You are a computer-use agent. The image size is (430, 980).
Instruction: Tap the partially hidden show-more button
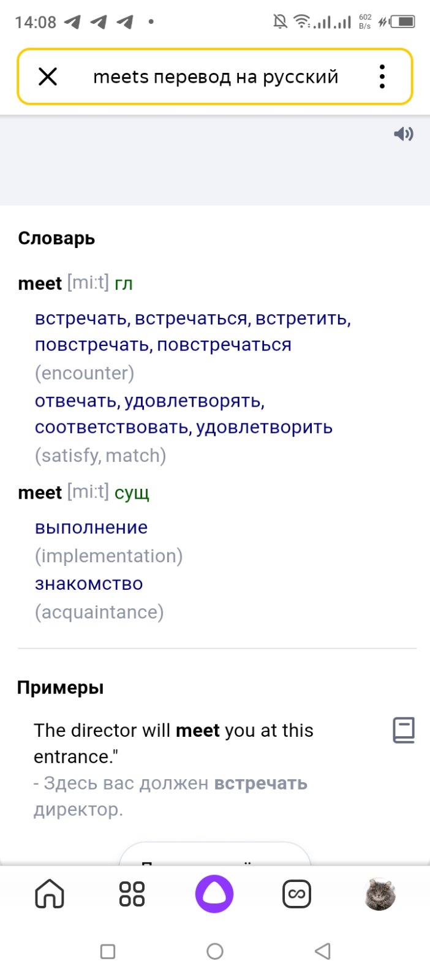(215, 854)
